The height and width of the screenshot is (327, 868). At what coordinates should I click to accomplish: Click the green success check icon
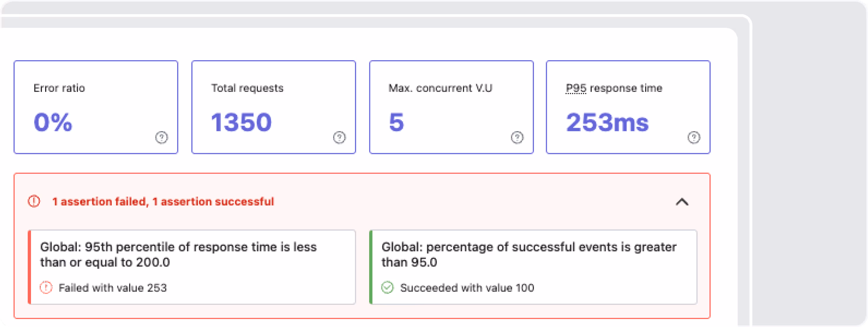(387, 287)
